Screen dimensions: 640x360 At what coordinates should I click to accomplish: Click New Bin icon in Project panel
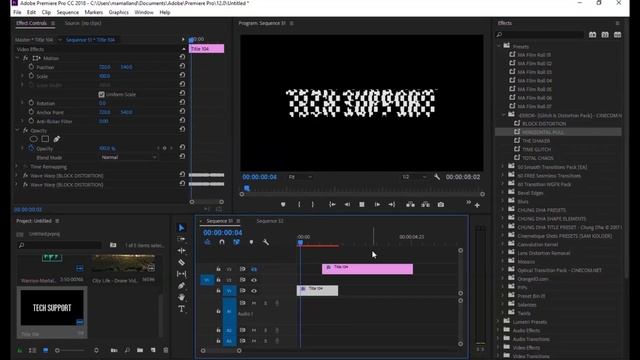pyautogui.click(x=140, y=350)
